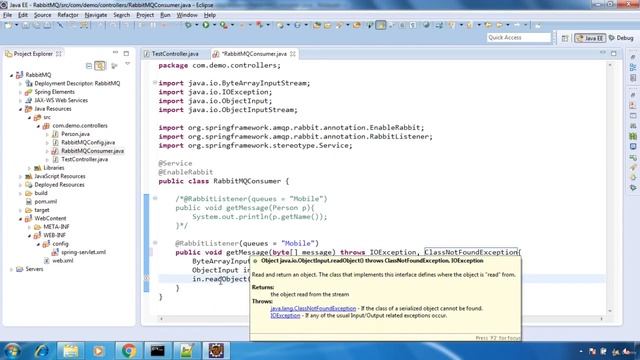Close the Project Explorer view tab

click(59, 54)
